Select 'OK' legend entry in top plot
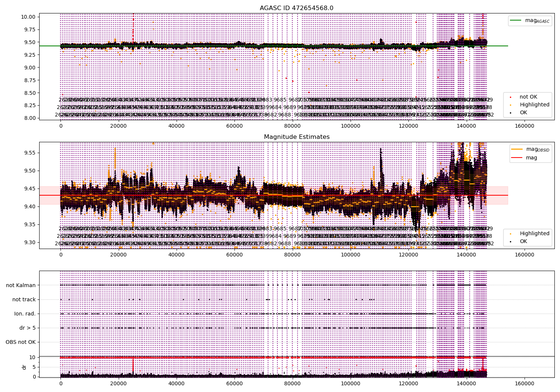Image resolution: width=560 pixels, height=392 pixels. (523, 113)
